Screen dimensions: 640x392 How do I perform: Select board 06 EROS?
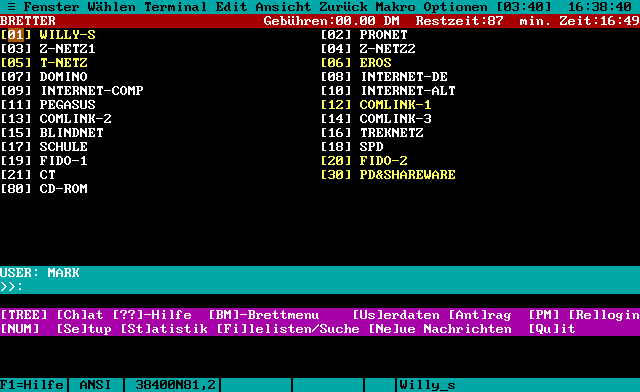click(356, 63)
